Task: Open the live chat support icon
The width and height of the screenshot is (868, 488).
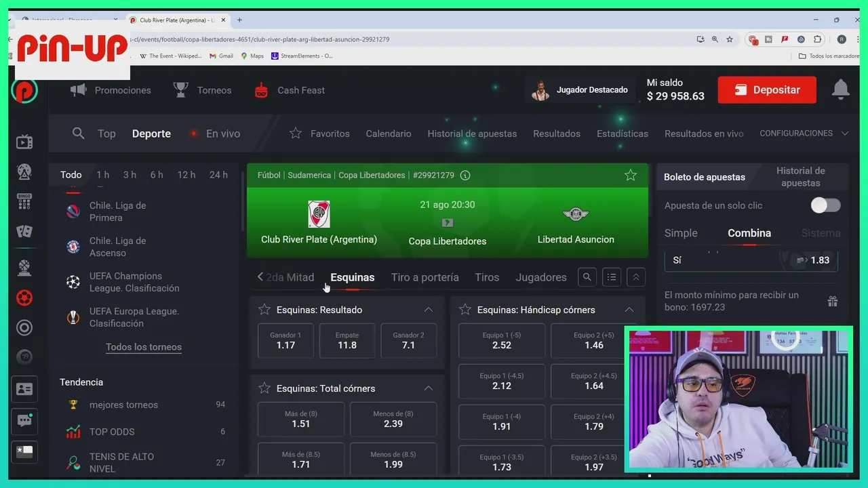Action: coord(24,421)
